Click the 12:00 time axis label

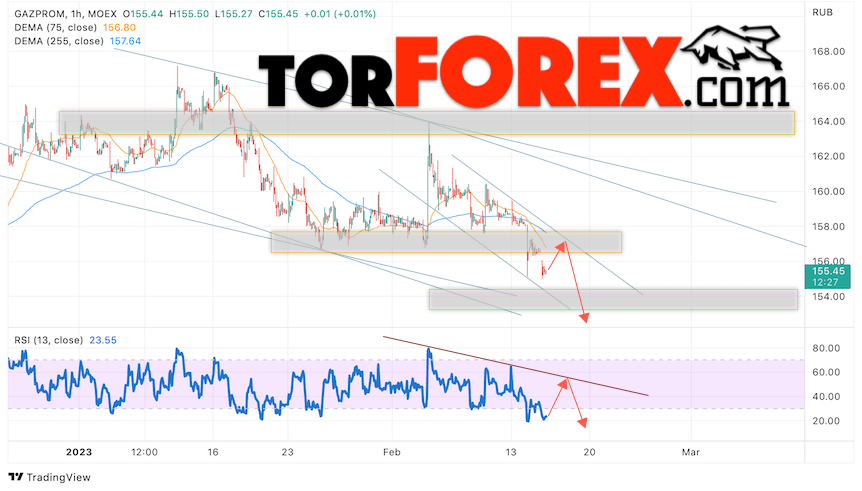point(145,453)
